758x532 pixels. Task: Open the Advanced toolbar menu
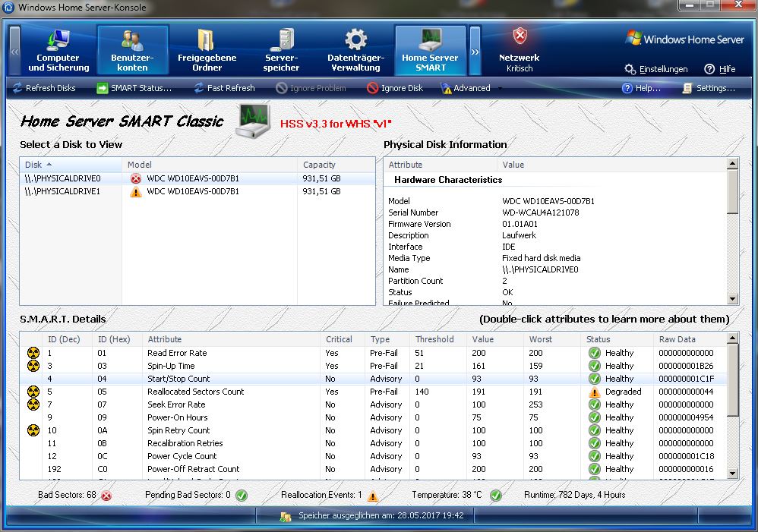pyautogui.click(x=466, y=88)
